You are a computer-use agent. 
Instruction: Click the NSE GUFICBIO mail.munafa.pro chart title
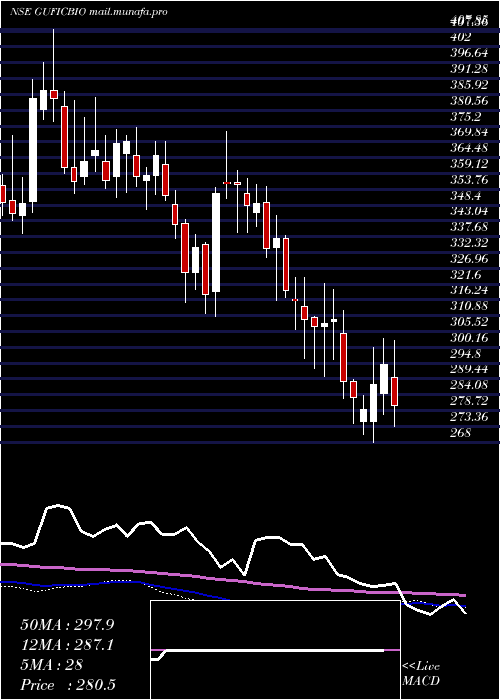(x=89, y=12)
